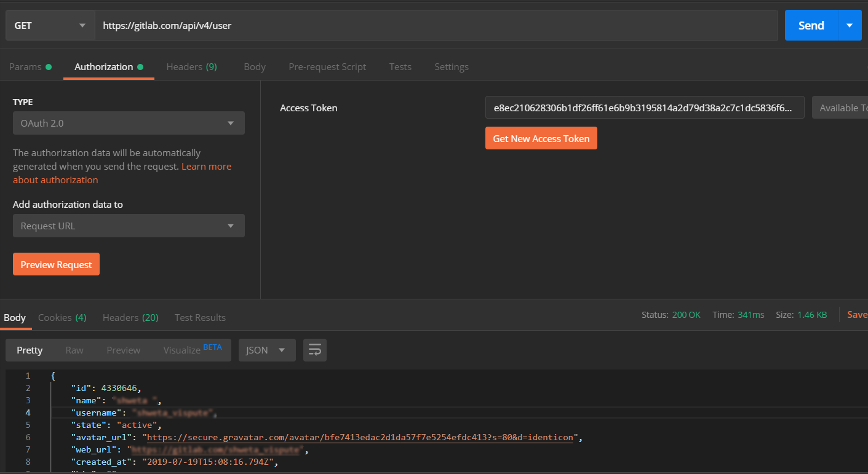
Task: Open the Pre-request Script tab
Action: 327,66
